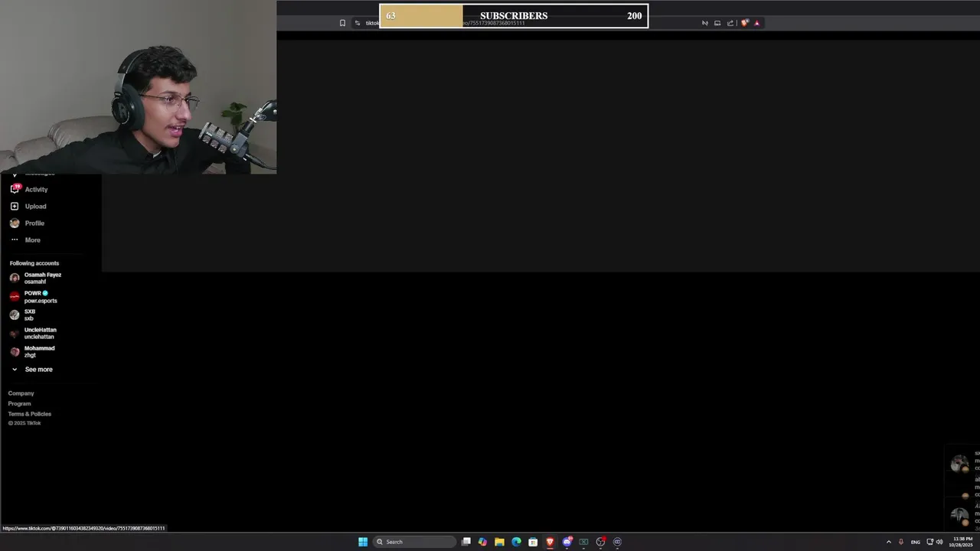Click the Upload plus icon
The height and width of the screenshot is (551, 980).
(x=15, y=206)
